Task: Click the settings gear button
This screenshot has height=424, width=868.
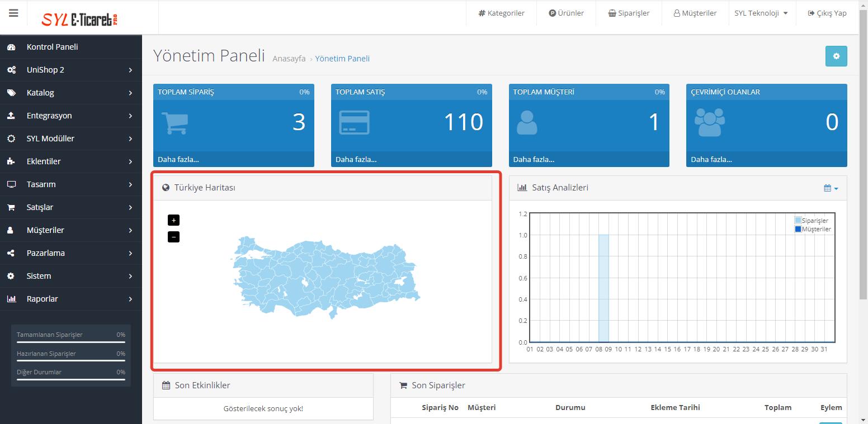Action: tap(836, 56)
